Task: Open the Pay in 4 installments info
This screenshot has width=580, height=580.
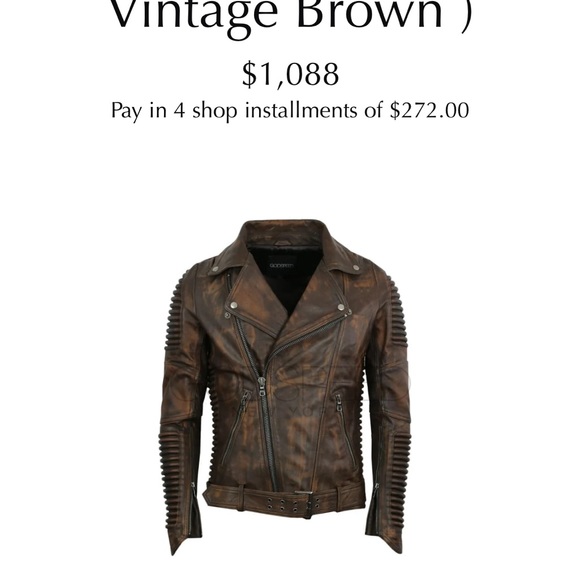Action: [290, 110]
